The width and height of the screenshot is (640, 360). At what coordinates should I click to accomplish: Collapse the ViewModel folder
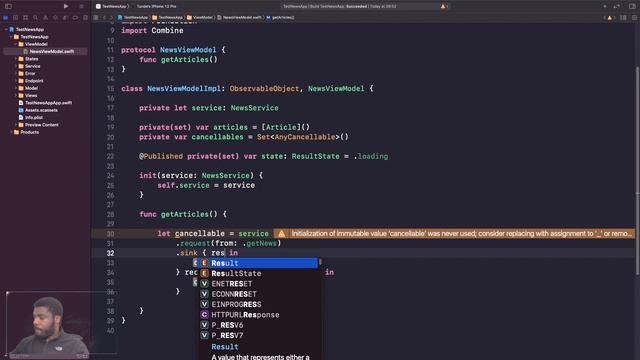16,44
